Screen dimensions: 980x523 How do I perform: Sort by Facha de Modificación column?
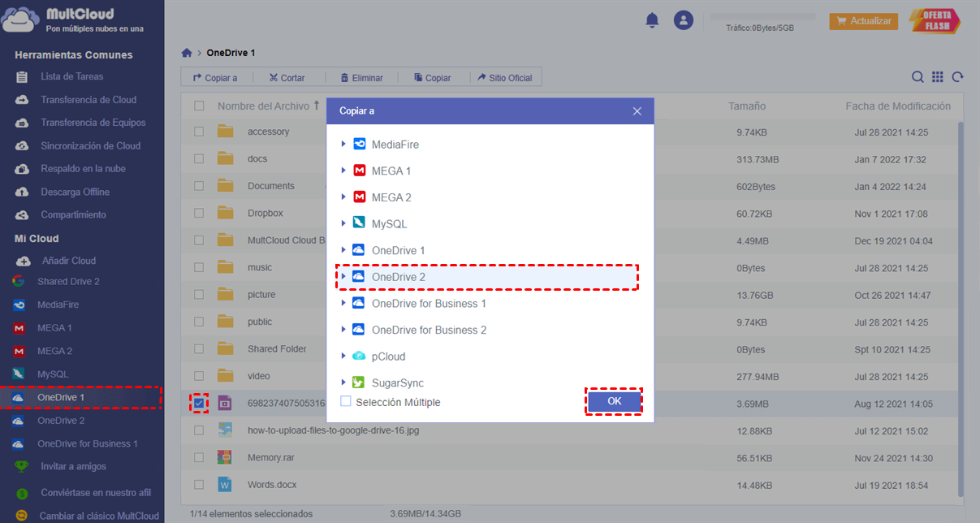coord(898,106)
